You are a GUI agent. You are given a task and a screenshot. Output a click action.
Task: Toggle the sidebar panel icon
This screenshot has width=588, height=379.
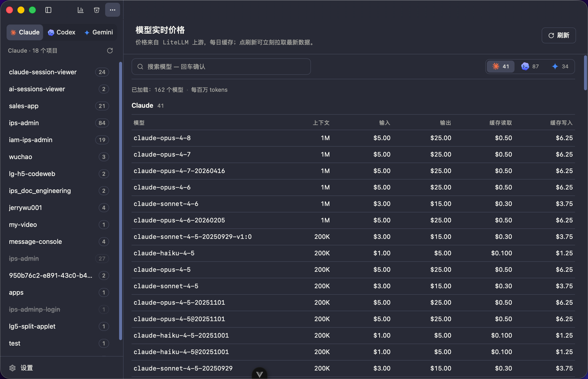tap(48, 10)
